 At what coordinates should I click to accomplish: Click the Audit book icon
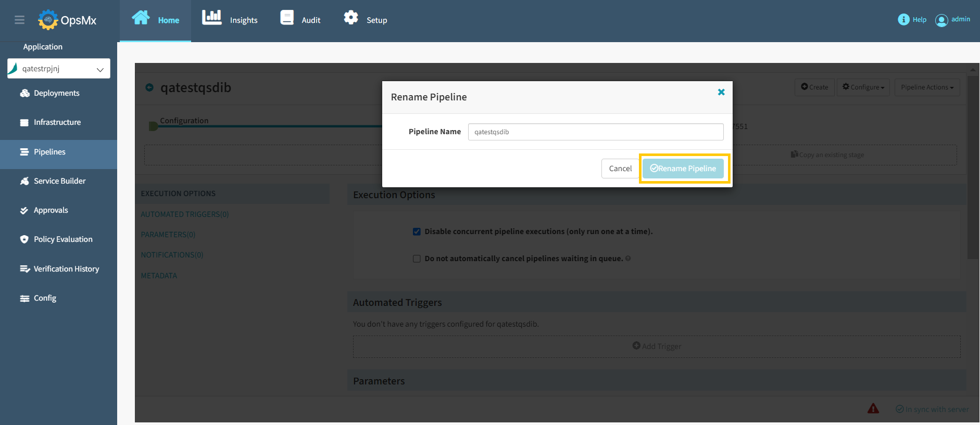pos(287,18)
